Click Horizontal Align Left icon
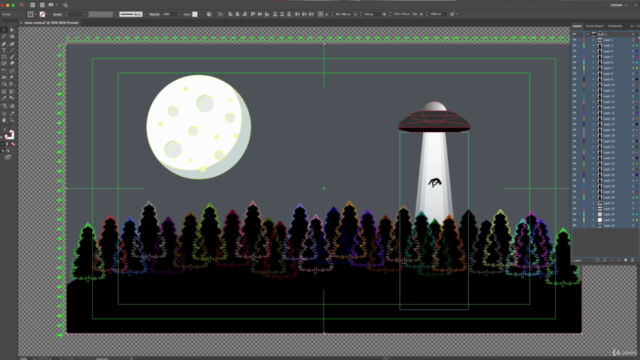Viewport: 640px width, 360px height. 230,14
